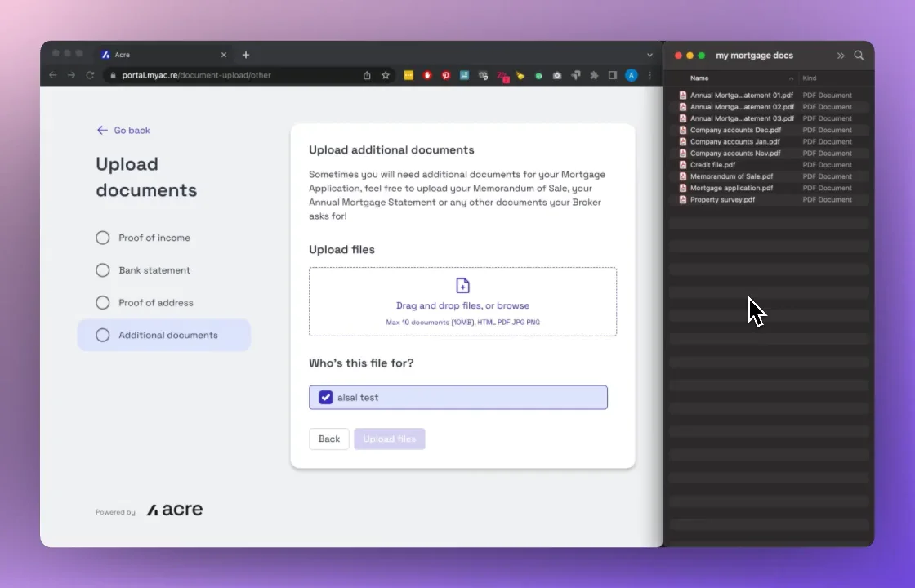Close the Acre tab
Viewport: 915px width, 588px height.
click(224, 55)
